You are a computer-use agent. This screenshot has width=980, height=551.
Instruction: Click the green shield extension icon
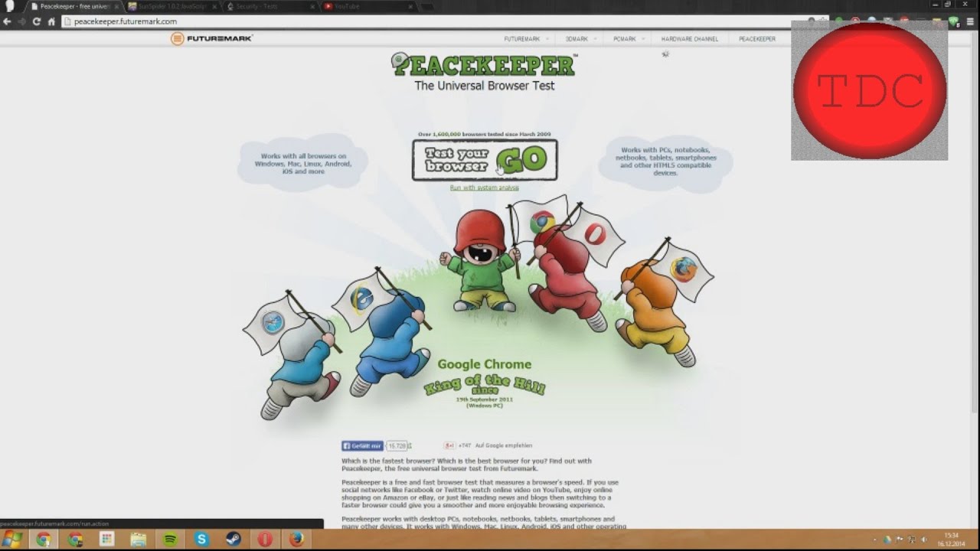[954, 22]
